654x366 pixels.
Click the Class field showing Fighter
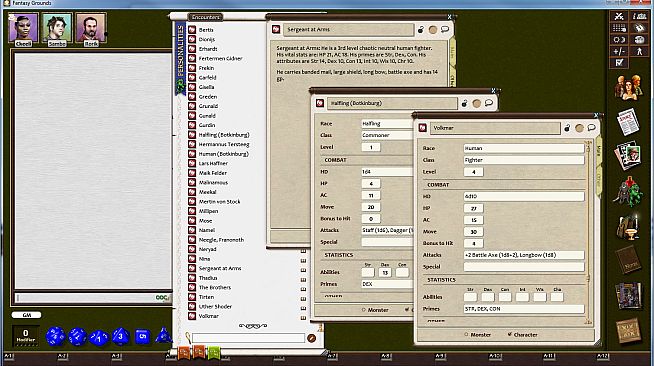(x=524, y=160)
